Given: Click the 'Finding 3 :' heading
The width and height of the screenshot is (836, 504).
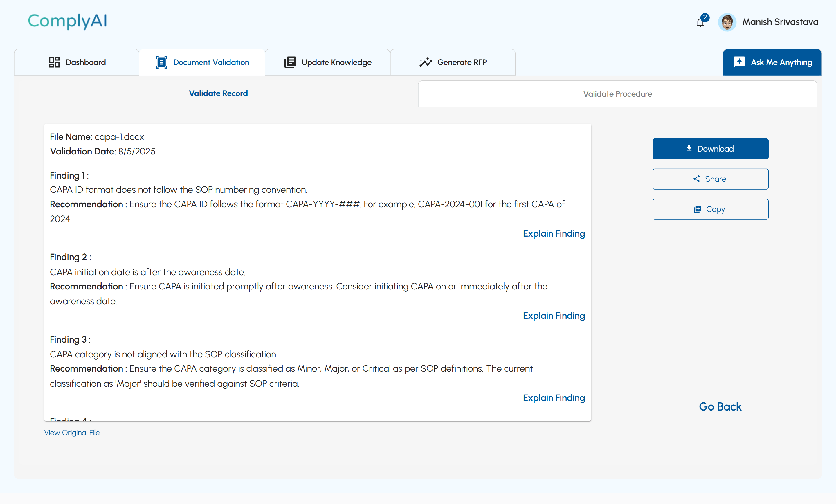Looking at the screenshot, I should click(70, 340).
